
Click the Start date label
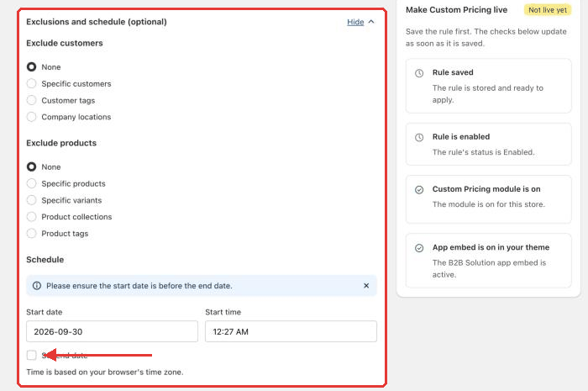coord(45,312)
